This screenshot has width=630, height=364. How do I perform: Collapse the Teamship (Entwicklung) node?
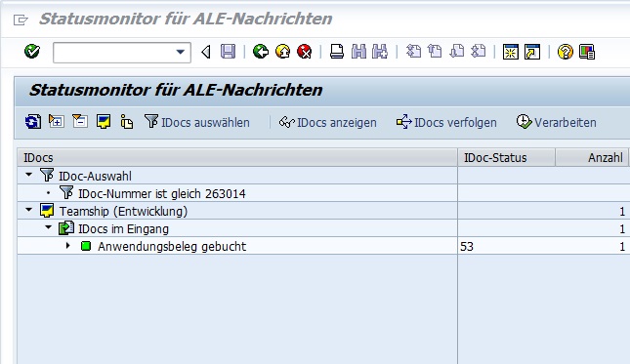pos(28,210)
